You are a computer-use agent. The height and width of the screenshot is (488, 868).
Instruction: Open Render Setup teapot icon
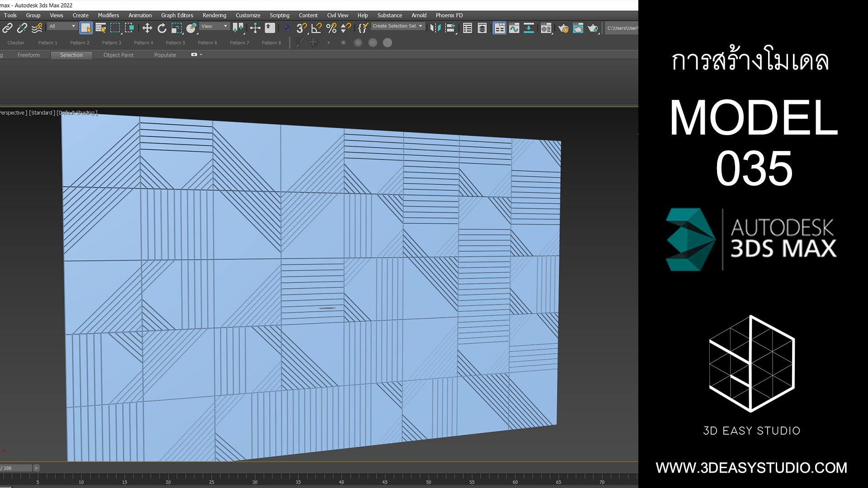563,28
